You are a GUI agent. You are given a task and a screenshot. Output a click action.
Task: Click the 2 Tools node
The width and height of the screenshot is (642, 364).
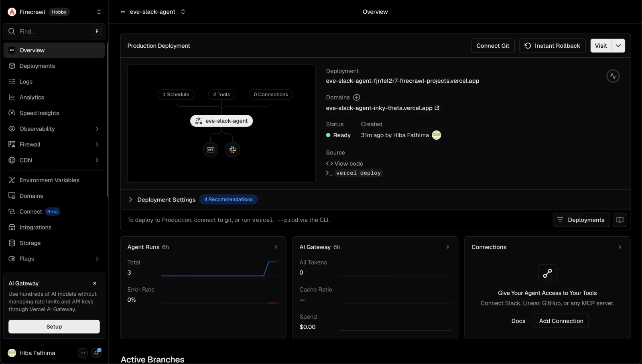[x=221, y=94]
